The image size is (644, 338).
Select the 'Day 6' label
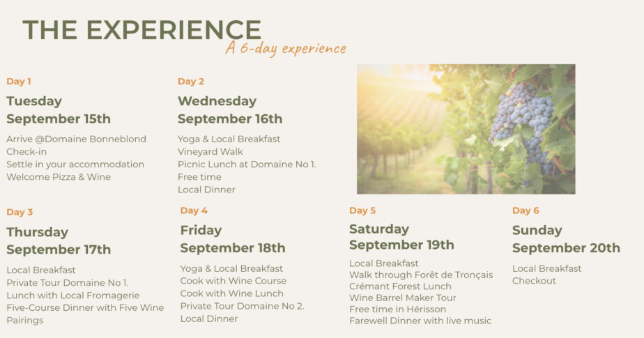click(526, 210)
